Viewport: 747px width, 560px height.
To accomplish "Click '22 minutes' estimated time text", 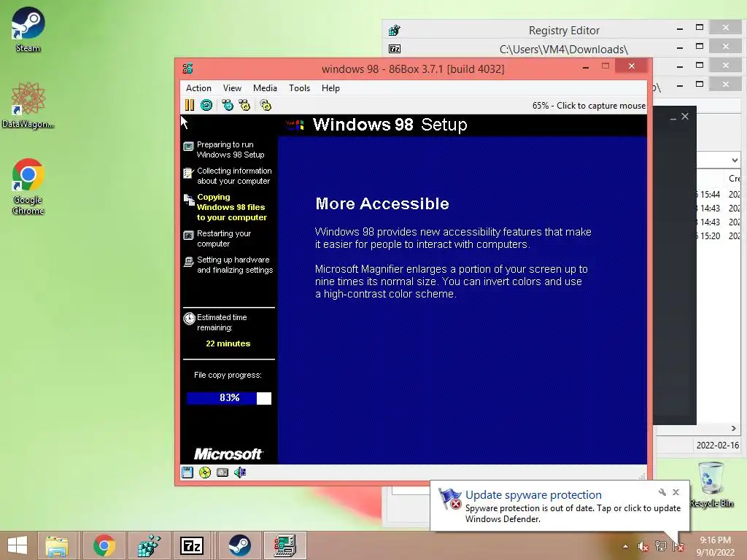I will [228, 343].
